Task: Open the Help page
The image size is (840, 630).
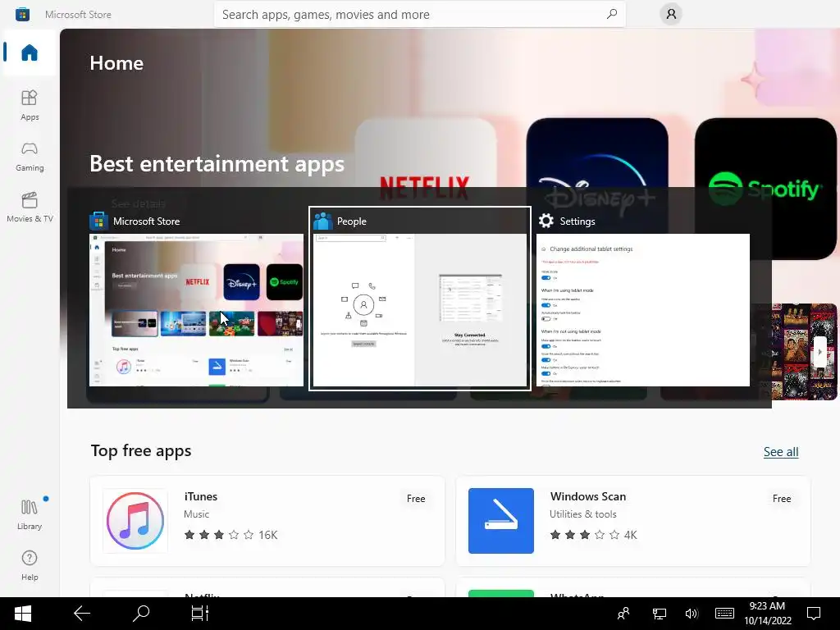Action: 30,565
